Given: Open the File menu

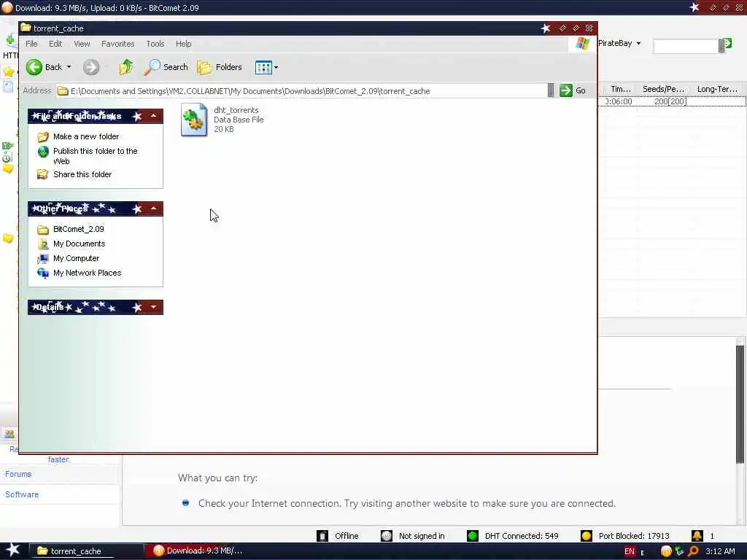Looking at the screenshot, I should click(31, 44).
